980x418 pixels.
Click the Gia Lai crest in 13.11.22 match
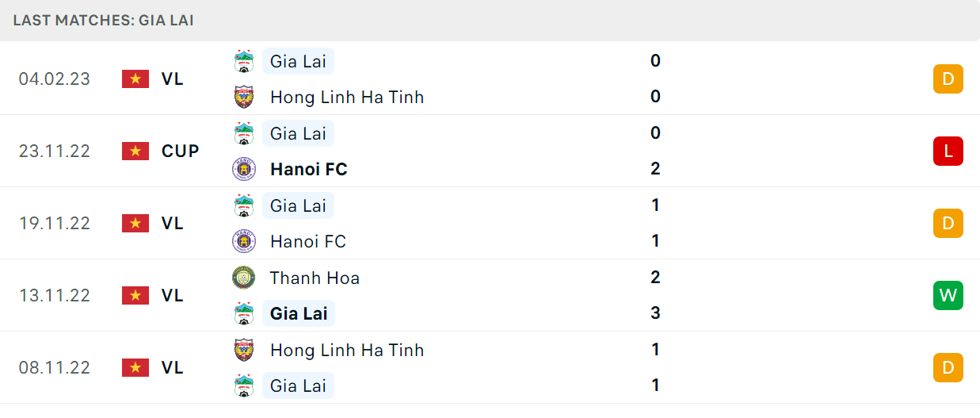pos(243,313)
